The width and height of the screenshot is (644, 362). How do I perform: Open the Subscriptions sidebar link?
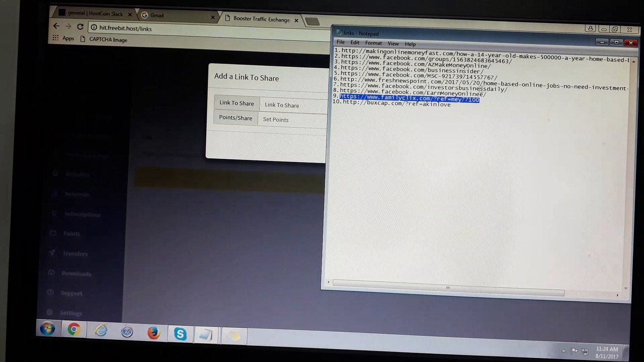(82, 214)
